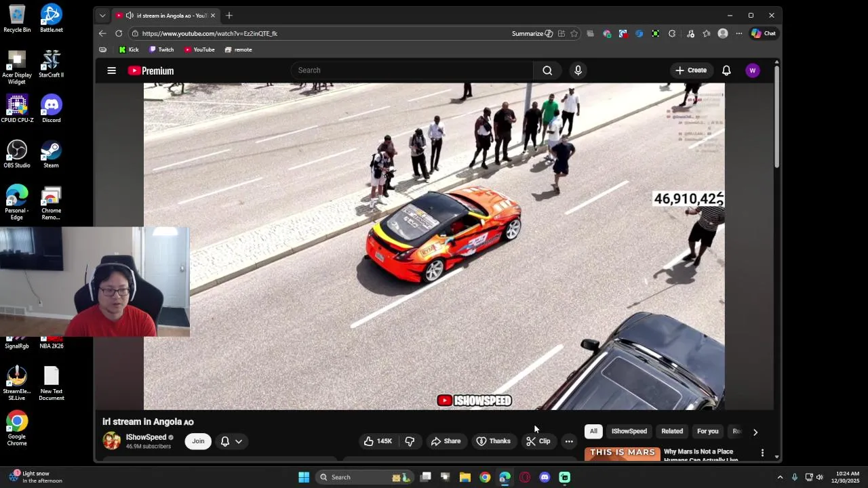Select the Related filter chip
Screen dimensions: 868x488
672,431
